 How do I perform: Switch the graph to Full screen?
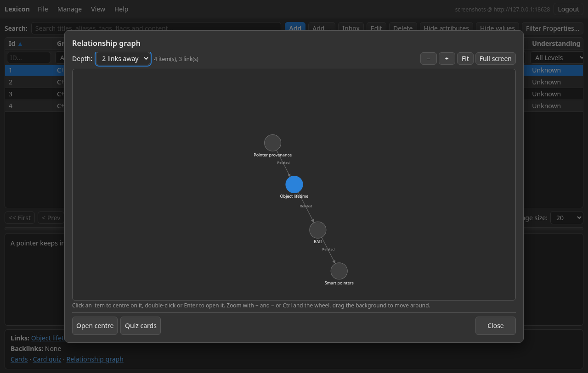point(496,59)
